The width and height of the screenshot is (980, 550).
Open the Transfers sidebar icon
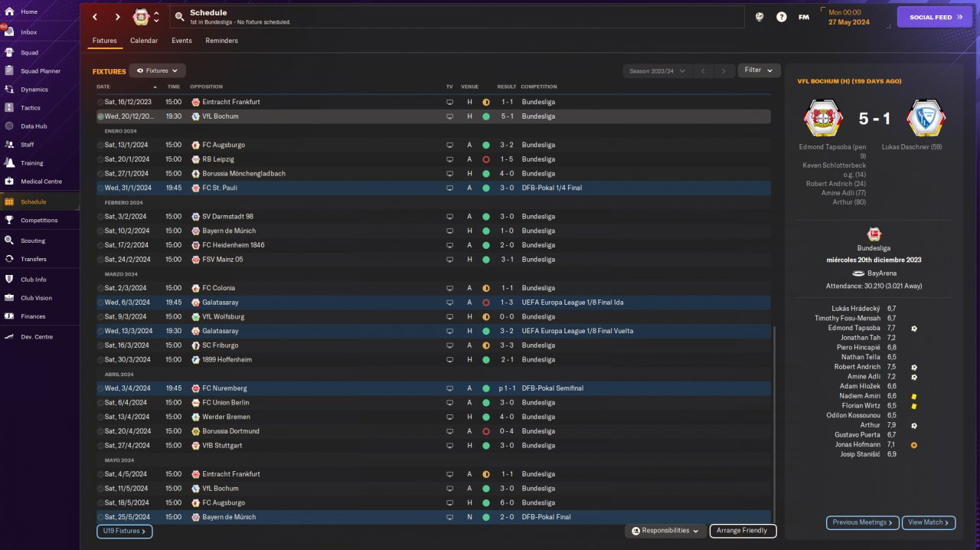9,259
